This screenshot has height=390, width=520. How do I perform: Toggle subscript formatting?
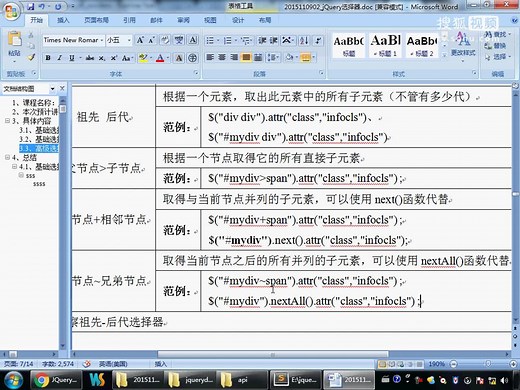(102, 58)
